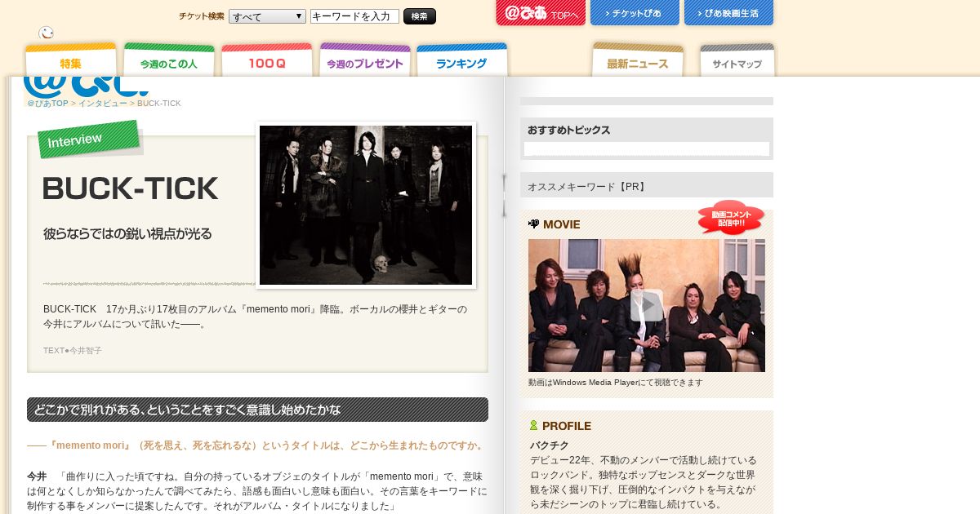The width and height of the screenshot is (980, 514).
Task: Open the チケットぴあ link button
Action: coord(635,13)
